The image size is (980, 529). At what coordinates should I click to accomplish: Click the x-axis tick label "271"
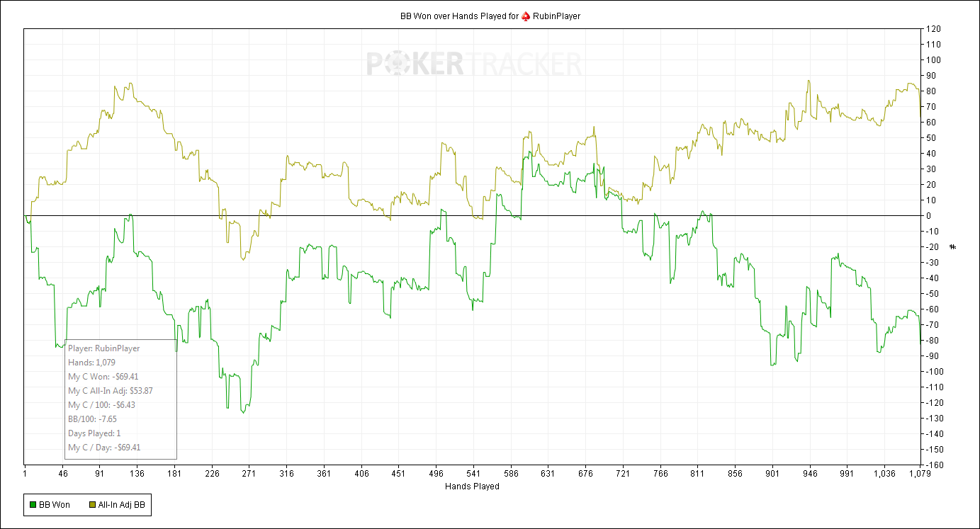tap(249, 474)
